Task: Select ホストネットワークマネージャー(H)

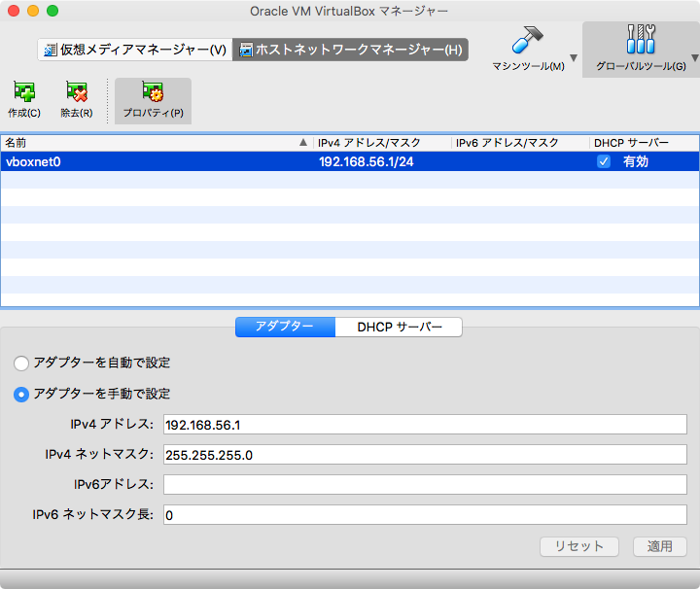Action: click(350, 50)
